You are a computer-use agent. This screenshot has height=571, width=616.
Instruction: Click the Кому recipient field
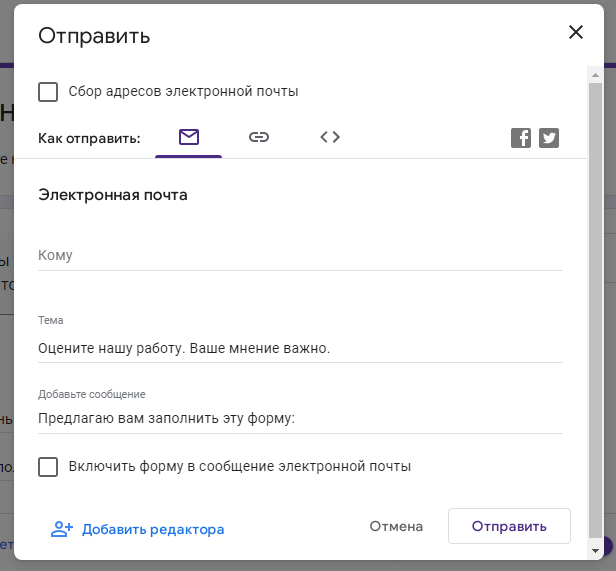[x=301, y=255]
